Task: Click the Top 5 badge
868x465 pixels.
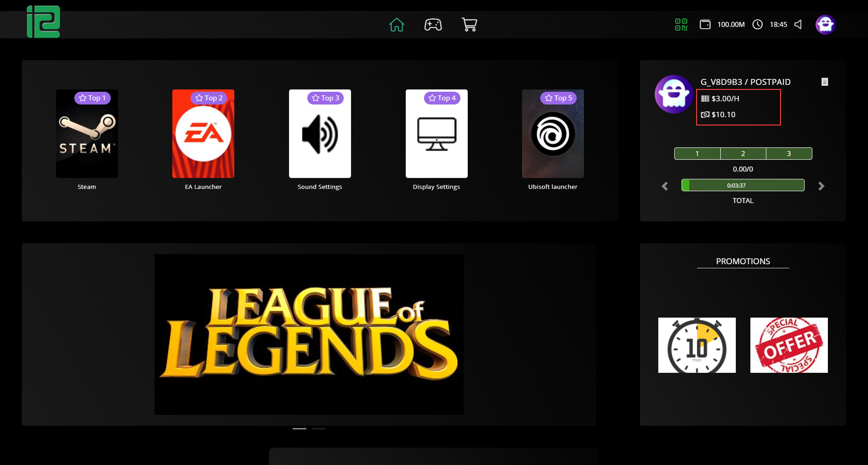Action: (x=558, y=98)
